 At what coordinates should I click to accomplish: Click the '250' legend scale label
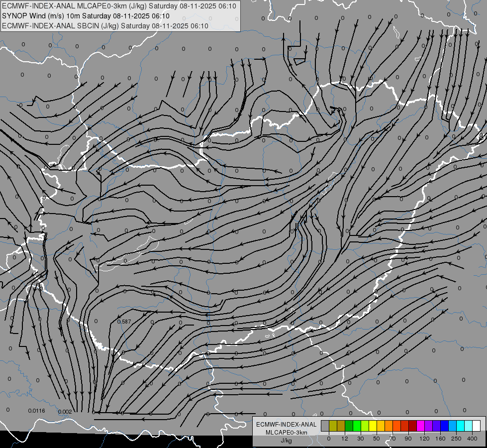pos(456,439)
